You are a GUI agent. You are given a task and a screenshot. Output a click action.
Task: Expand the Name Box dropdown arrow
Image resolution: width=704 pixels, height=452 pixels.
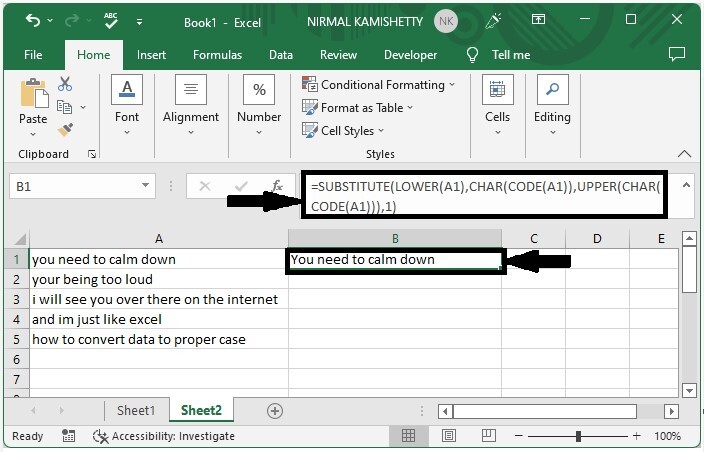[x=145, y=185]
